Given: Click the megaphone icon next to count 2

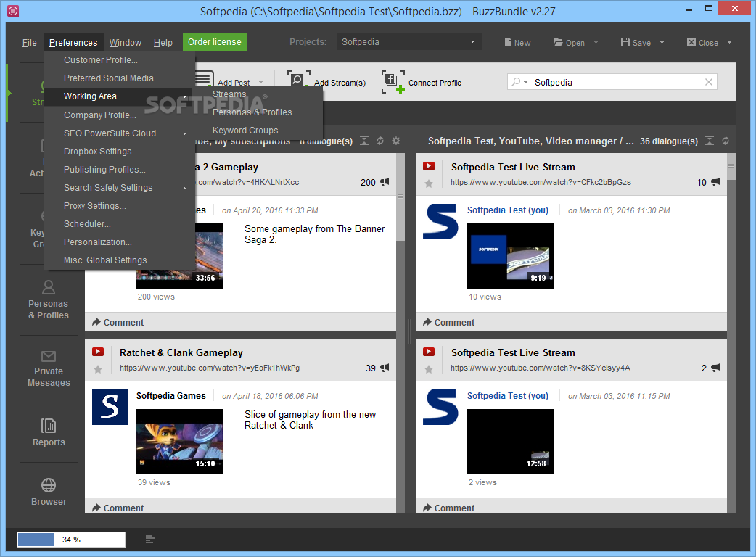Looking at the screenshot, I should (715, 368).
